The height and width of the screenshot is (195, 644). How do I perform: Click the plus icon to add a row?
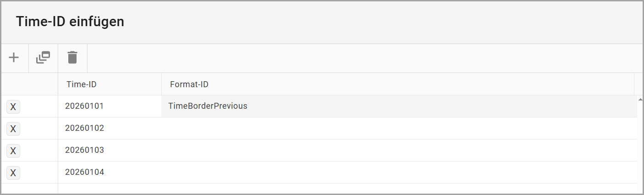14,58
